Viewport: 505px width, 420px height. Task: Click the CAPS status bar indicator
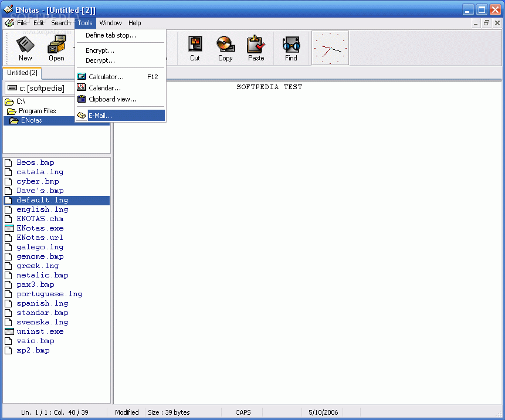(x=243, y=412)
